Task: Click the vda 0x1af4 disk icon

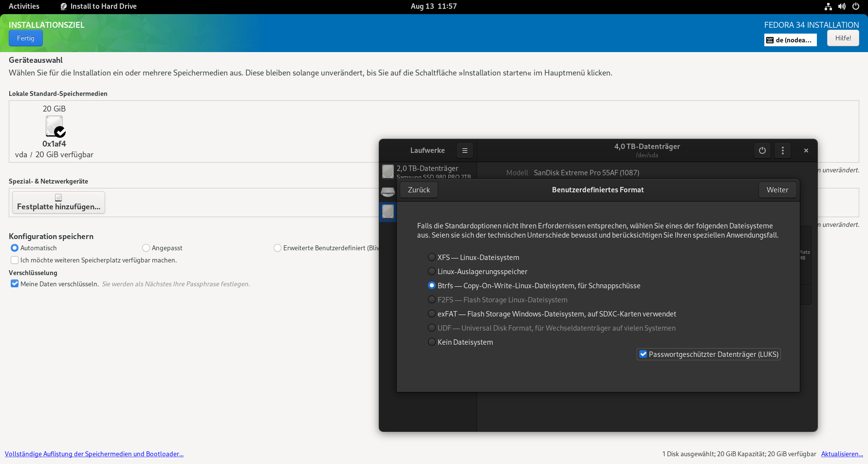Action: click(55, 127)
